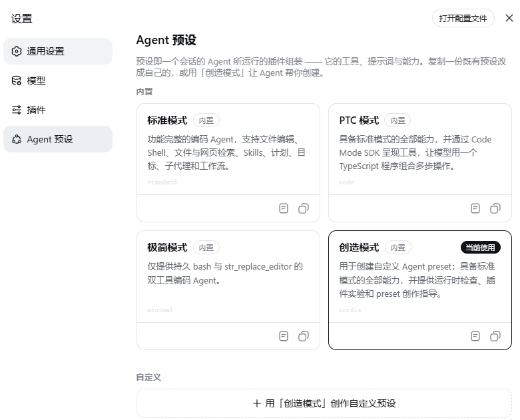View details of 极简模式 preset

[x=284, y=336]
